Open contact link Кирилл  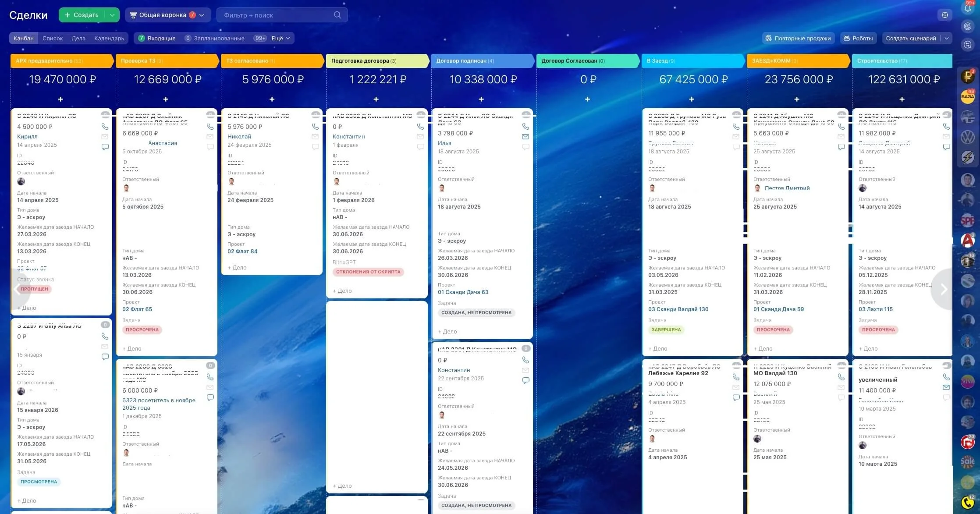tap(27, 136)
